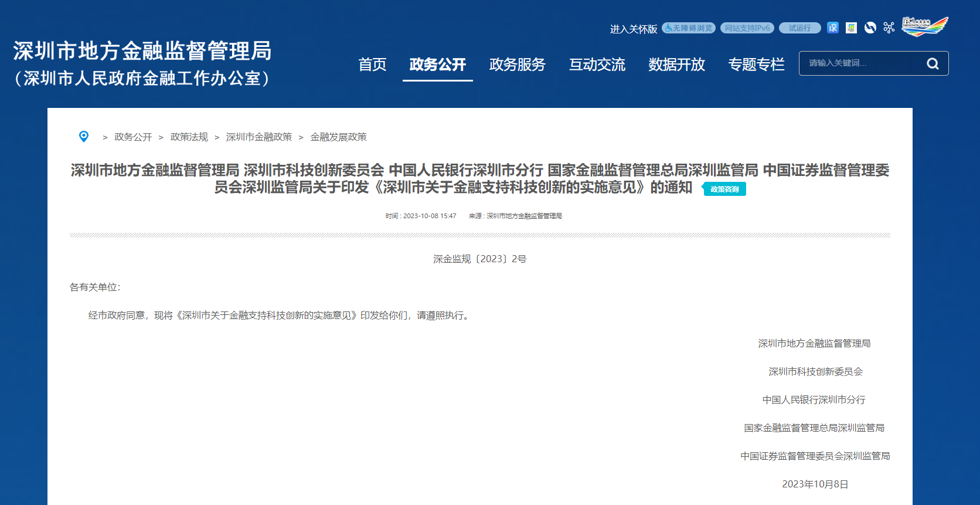
Task: Click the 金融发展政策 breadcrumb link
Action: (x=339, y=137)
